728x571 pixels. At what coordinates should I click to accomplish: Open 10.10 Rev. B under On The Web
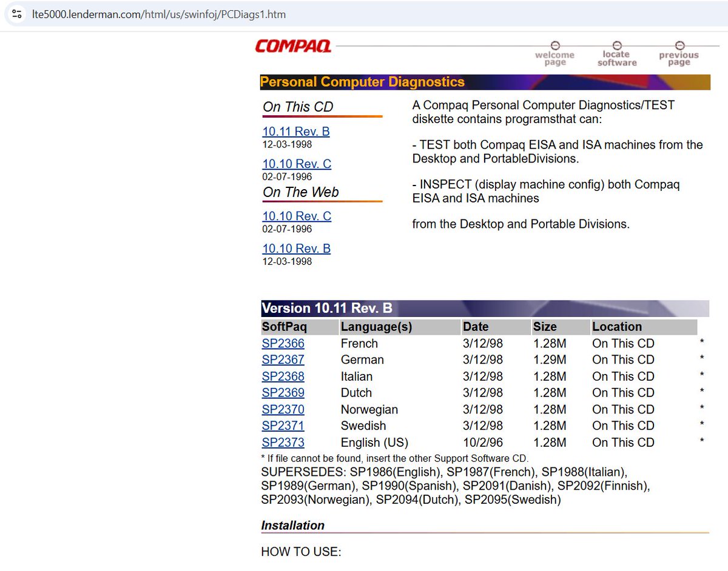[296, 249]
